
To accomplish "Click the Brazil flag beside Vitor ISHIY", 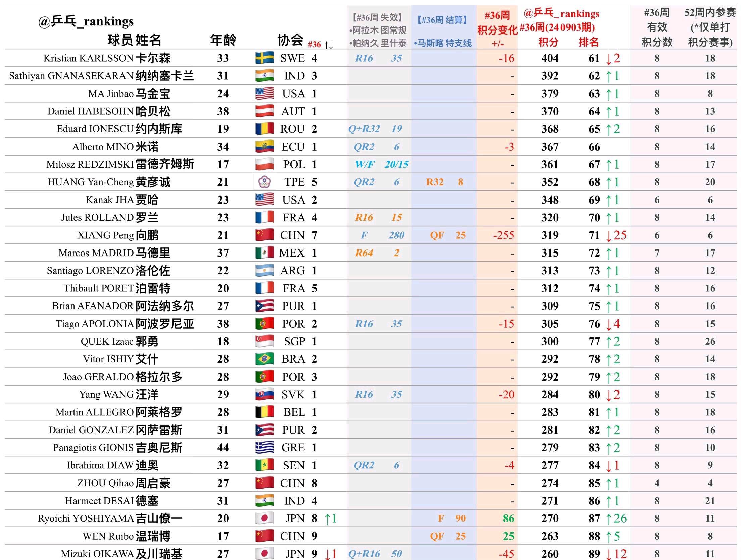I will [264, 359].
